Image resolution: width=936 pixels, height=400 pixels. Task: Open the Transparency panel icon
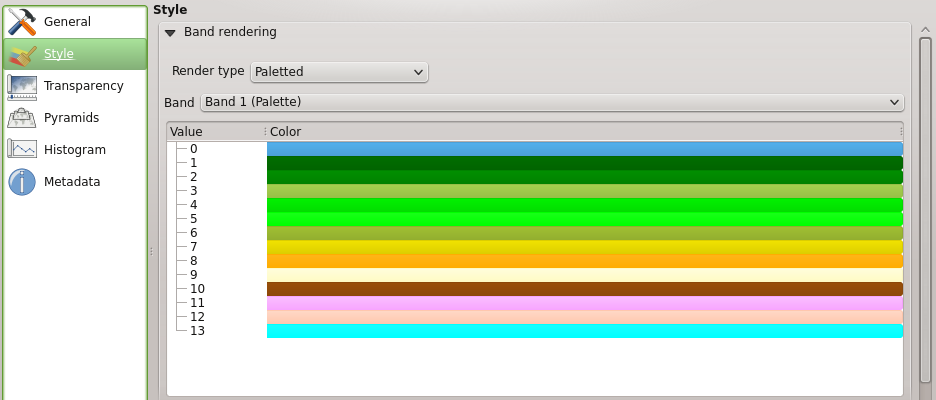pyautogui.click(x=22, y=86)
